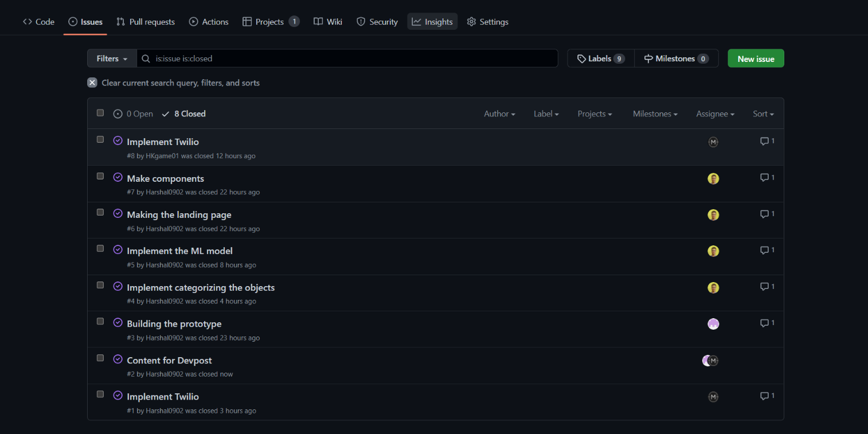Open the Sort dropdown
This screenshot has height=434, width=868.
[763, 114]
